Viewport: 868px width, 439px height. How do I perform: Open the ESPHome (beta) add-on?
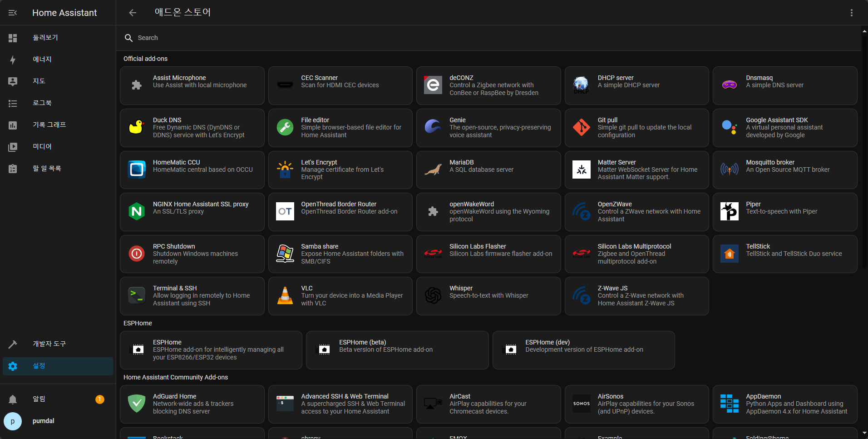click(397, 350)
